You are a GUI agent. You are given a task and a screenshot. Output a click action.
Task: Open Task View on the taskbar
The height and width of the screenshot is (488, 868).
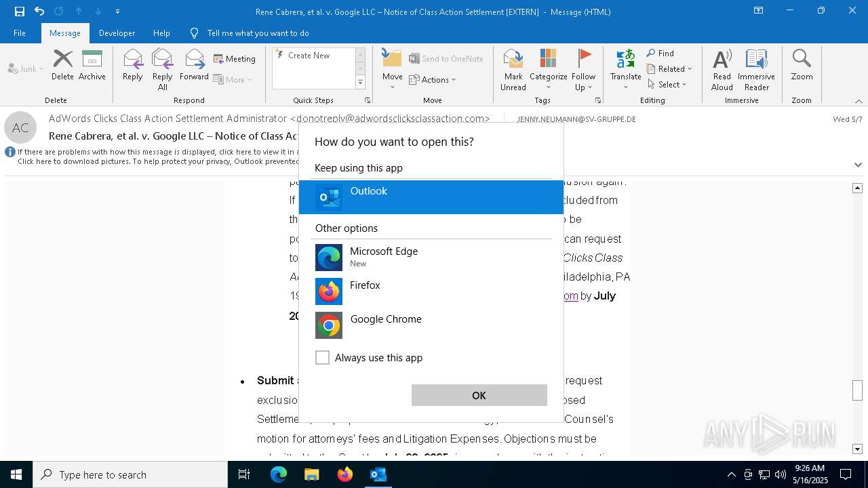coord(244,474)
